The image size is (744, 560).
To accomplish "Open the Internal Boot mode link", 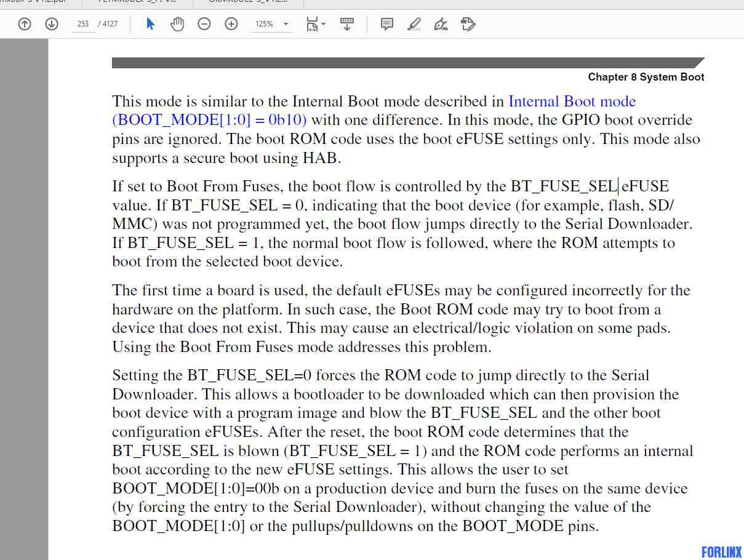I will [572, 102].
